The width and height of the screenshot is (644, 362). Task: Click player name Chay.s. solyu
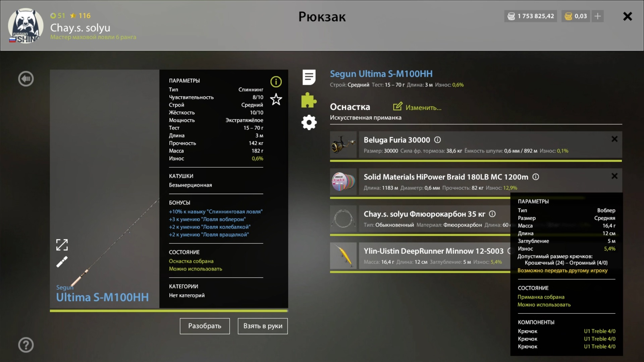[80, 27]
